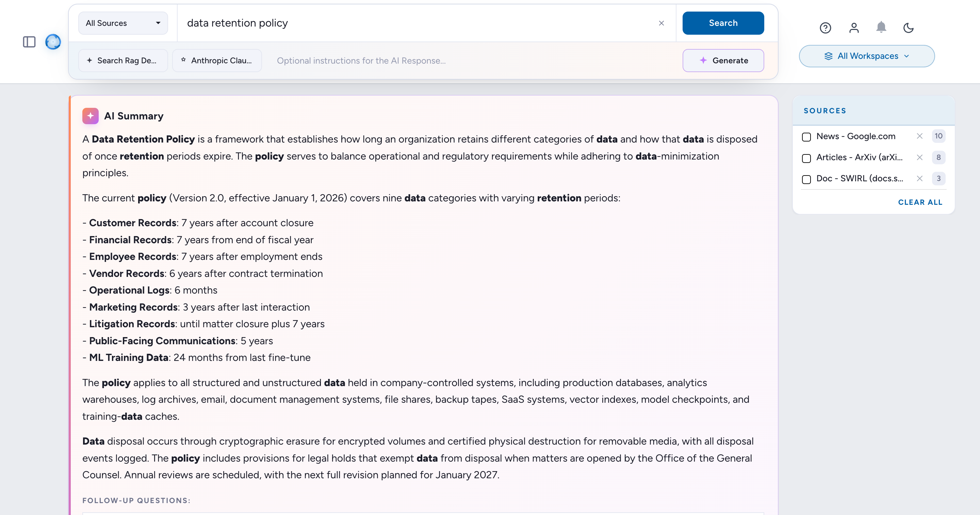Image resolution: width=980 pixels, height=515 pixels.
Task: Click the Financial Records list line
Action: click(198, 240)
